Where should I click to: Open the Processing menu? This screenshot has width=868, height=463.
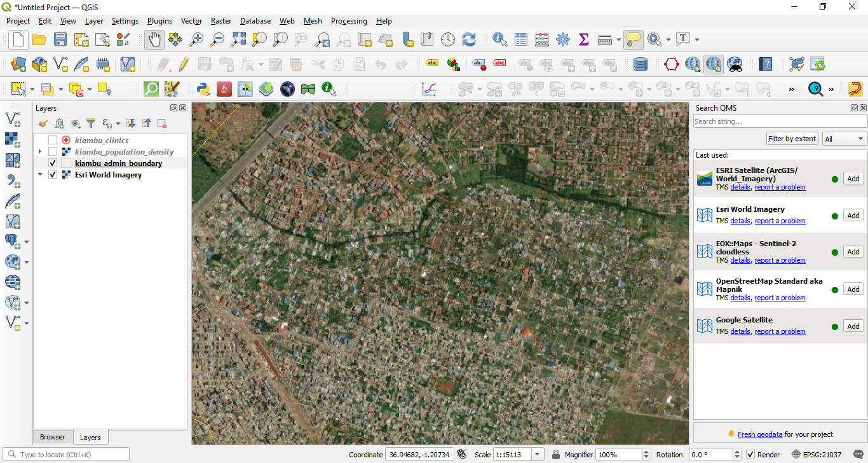[349, 21]
